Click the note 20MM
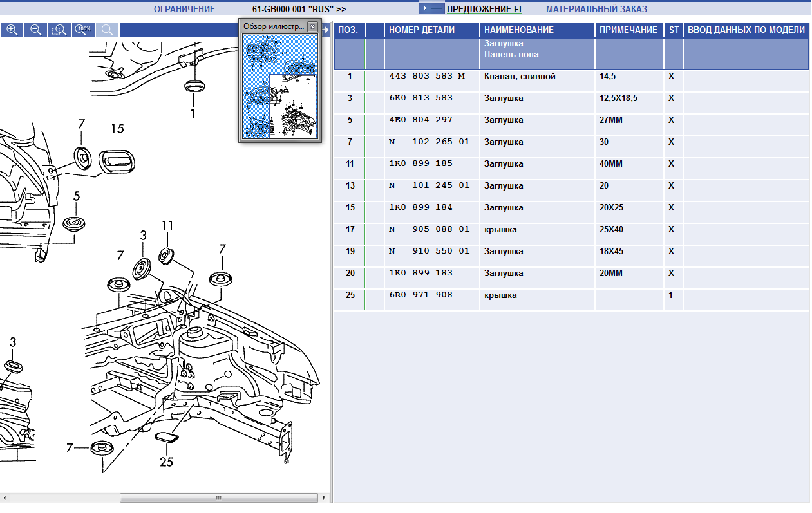Screen dimensions: 812x513 coord(611,273)
